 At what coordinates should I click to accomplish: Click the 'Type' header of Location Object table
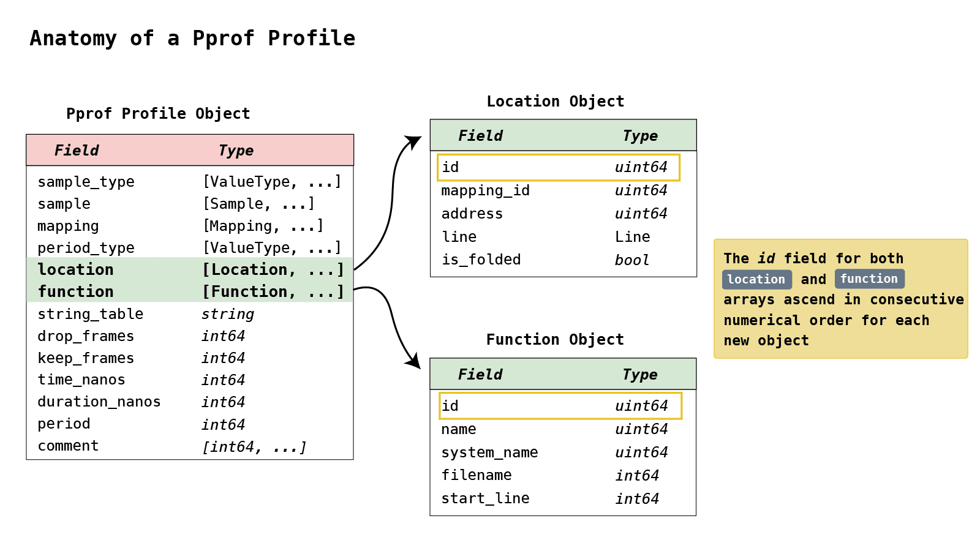640,137
